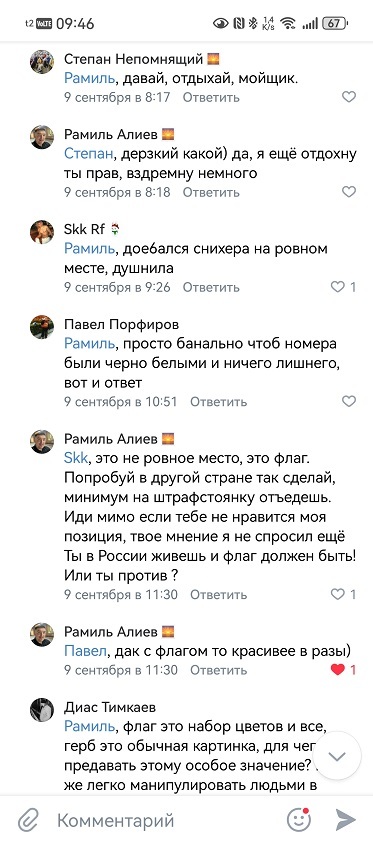Like Павел Порфиров's comment
The image size is (373, 844).
(x=349, y=401)
